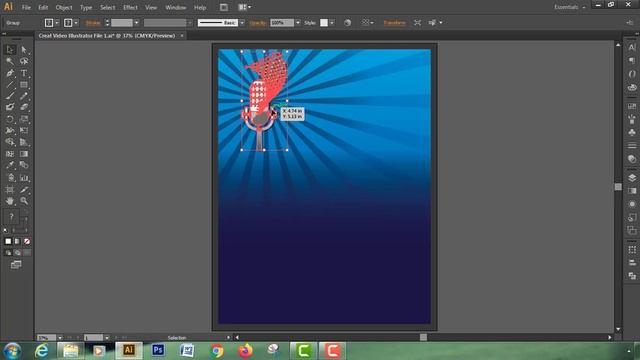Screen dimensions: 640x360
Task: Open the Window menu
Action: click(x=176, y=7)
